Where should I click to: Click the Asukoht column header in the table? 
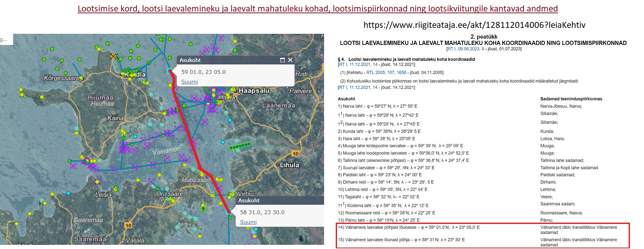346,99
